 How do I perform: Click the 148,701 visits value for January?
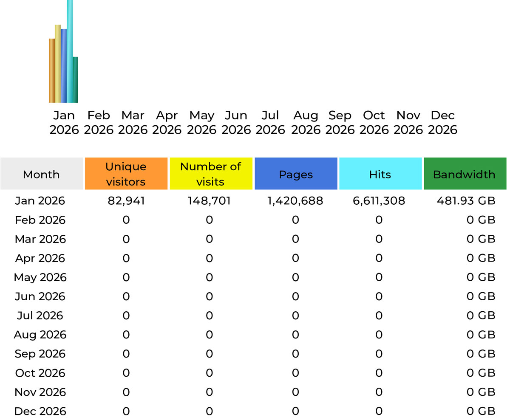(x=210, y=201)
